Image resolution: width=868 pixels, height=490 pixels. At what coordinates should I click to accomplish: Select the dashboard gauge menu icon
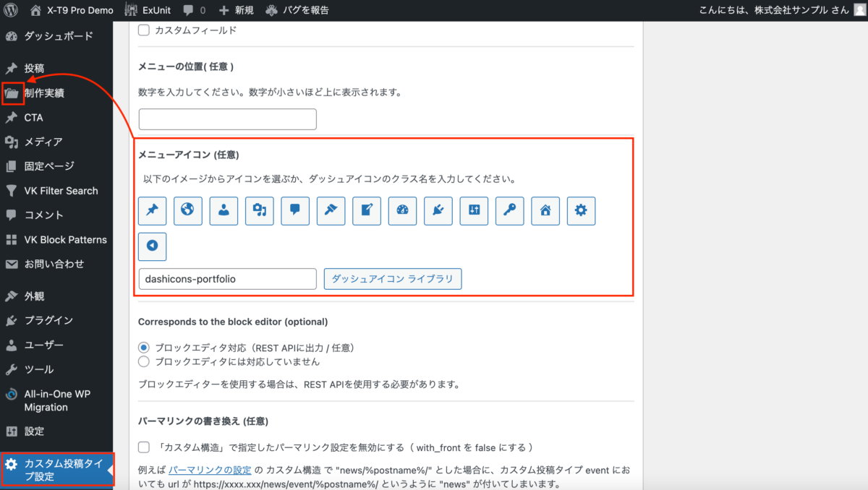click(x=403, y=210)
